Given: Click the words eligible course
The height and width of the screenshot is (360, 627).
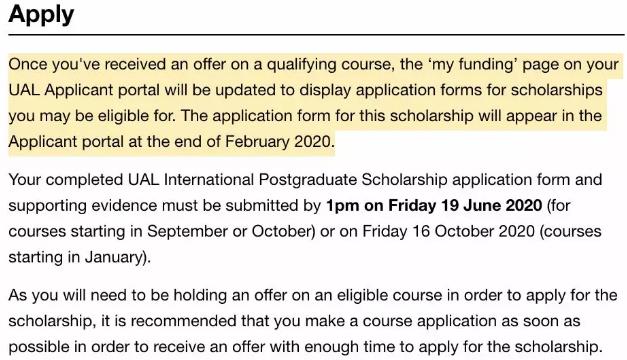Looking at the screenshot, I should pyautogui.click(x=389, y=295).
